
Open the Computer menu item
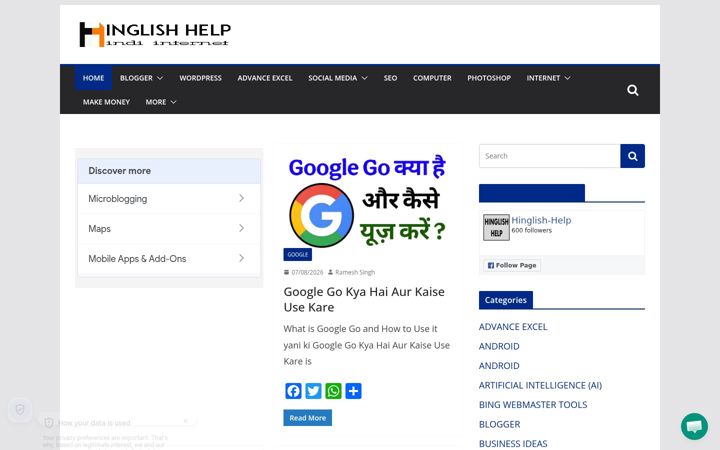point(432,78)
